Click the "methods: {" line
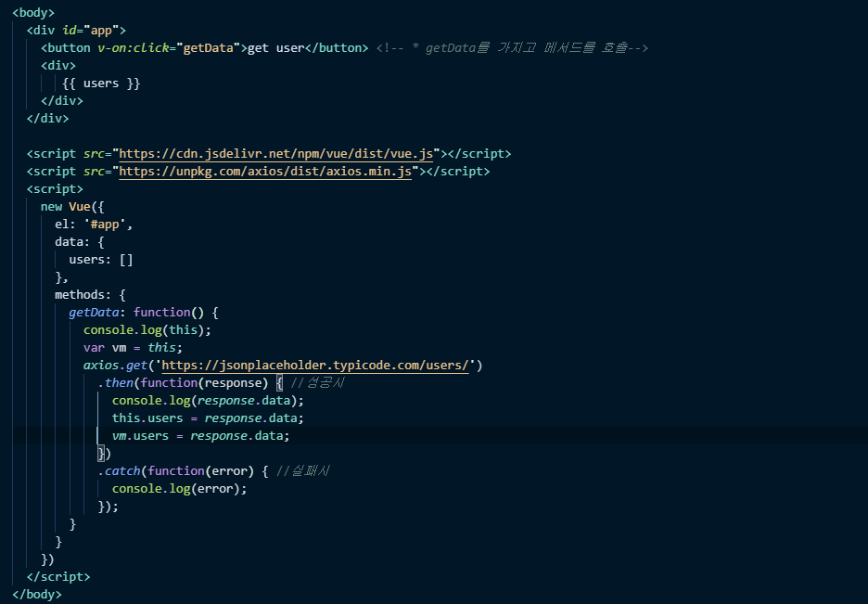This screenshot has height=604, width=868. tap(90, 295)
